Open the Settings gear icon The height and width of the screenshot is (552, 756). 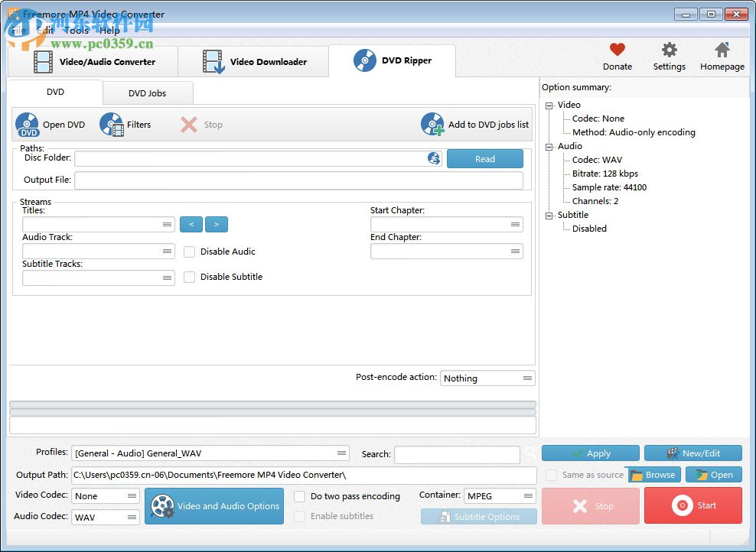point(669,49)
